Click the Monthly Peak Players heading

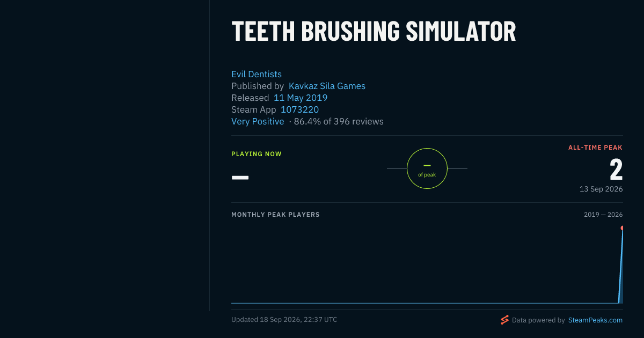click(x=275, y=215)
